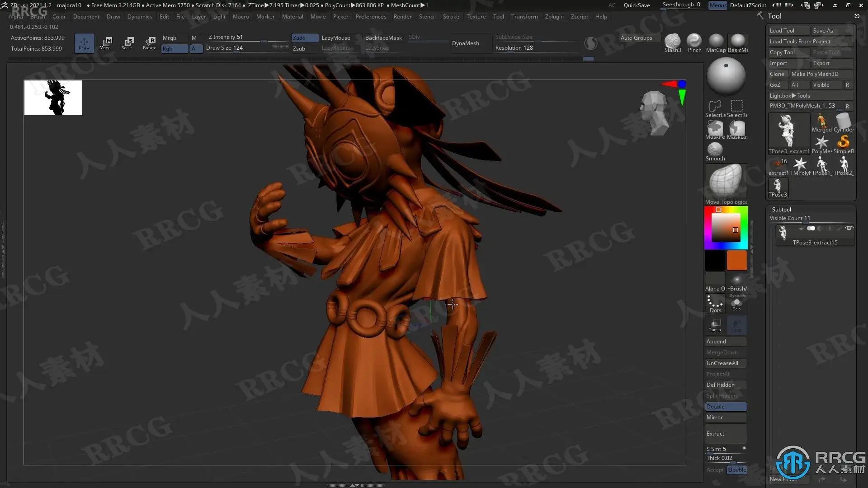Click the Append subtool button
Screen dimensions: 868x488
pyautogui.click(x=726, y=342)
